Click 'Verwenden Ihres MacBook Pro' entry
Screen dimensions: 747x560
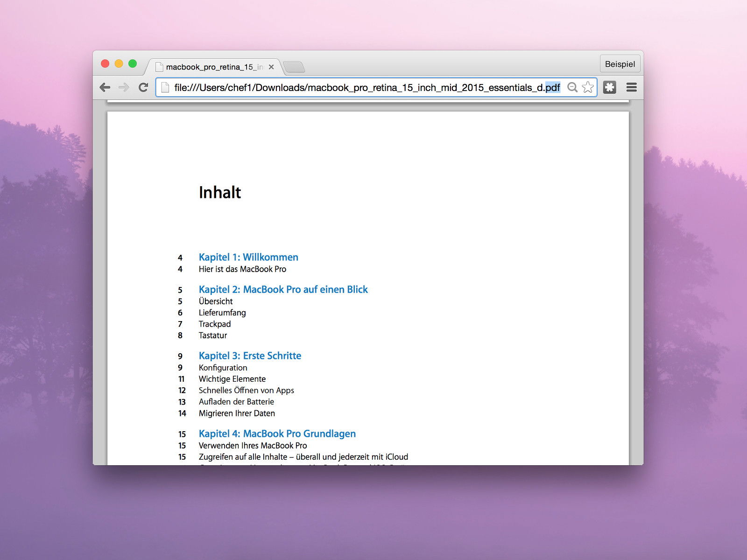[253, 446]
